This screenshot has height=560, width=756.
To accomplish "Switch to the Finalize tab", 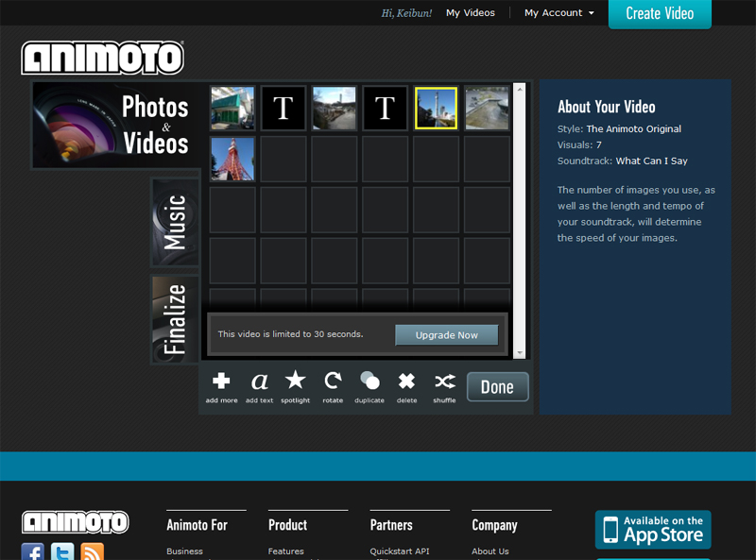I will point(175,319).
